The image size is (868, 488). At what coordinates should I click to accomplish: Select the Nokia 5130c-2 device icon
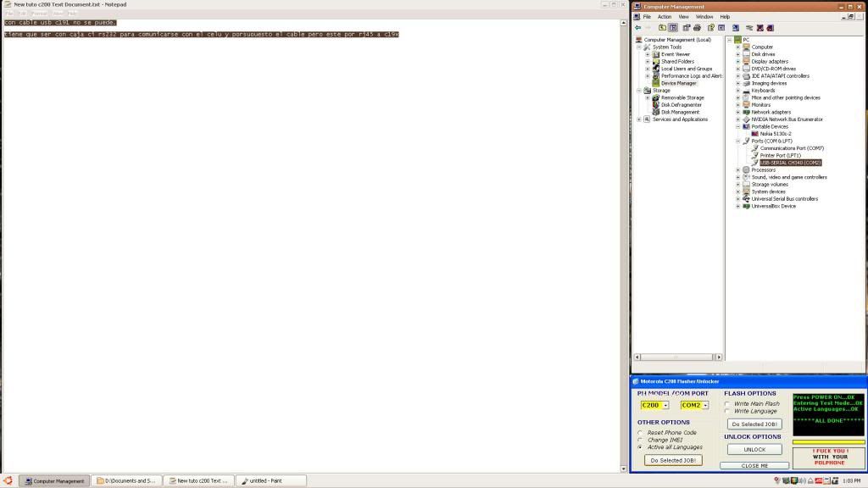[754, 134]
